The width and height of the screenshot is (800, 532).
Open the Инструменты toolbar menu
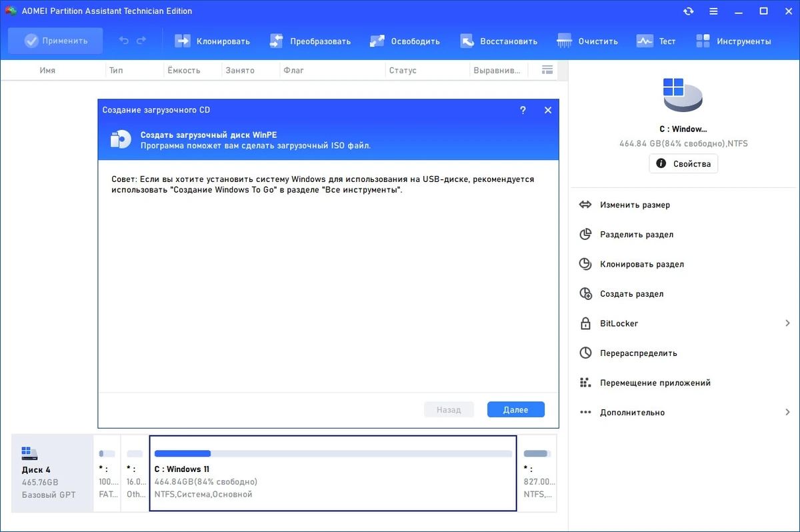733,41
